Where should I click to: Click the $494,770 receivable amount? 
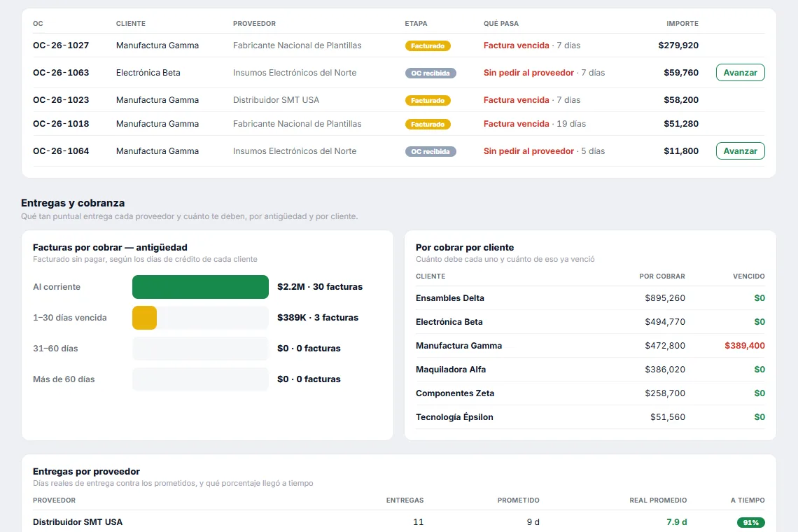click(x=665, y=322)
